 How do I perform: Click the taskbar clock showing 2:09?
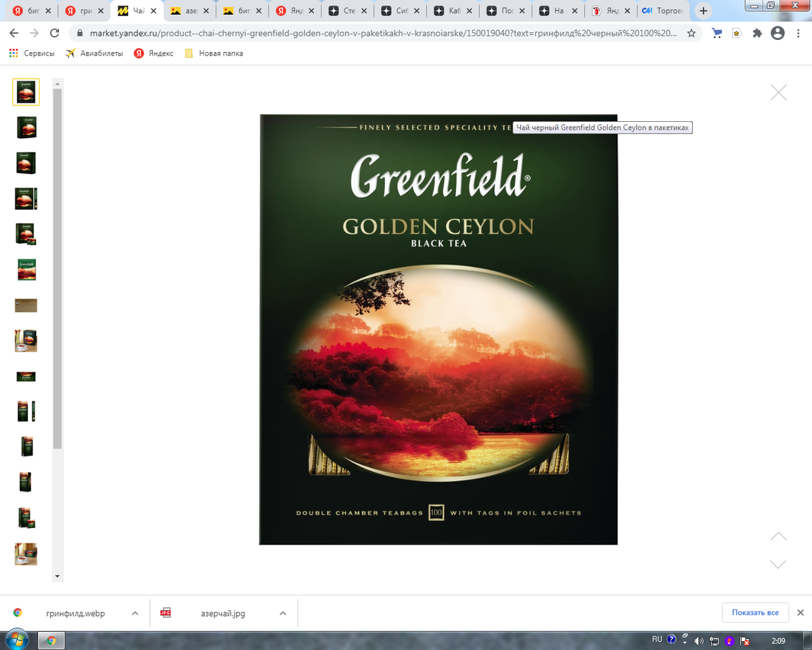777,641
